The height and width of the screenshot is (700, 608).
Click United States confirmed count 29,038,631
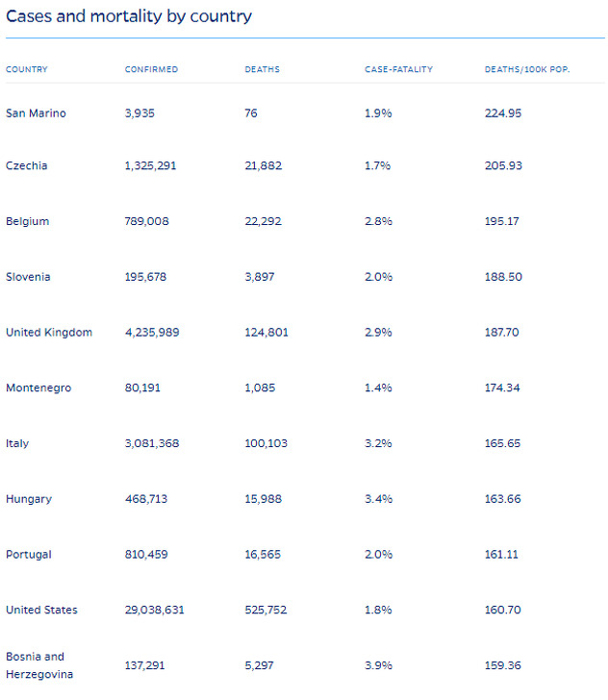(155, 611)
